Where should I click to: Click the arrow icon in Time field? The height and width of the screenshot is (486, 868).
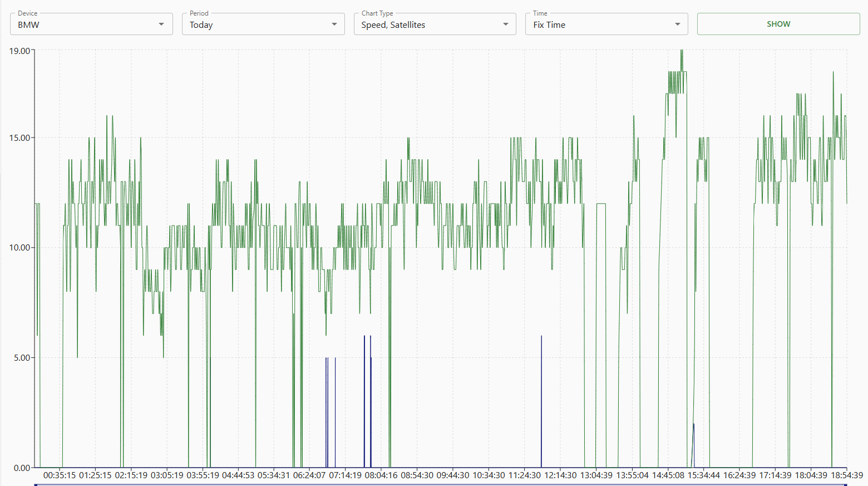677,24
